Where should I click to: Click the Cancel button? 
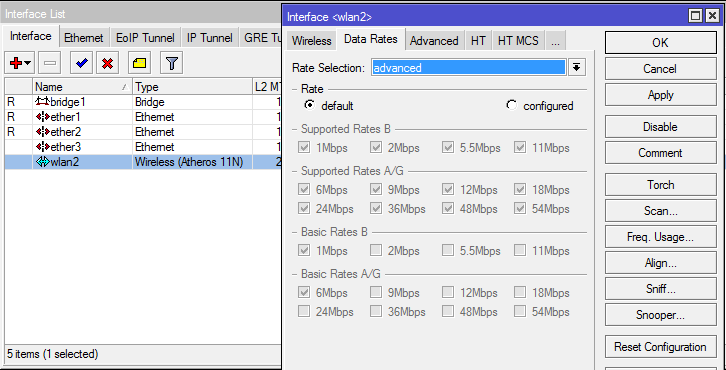coord(660,69)
